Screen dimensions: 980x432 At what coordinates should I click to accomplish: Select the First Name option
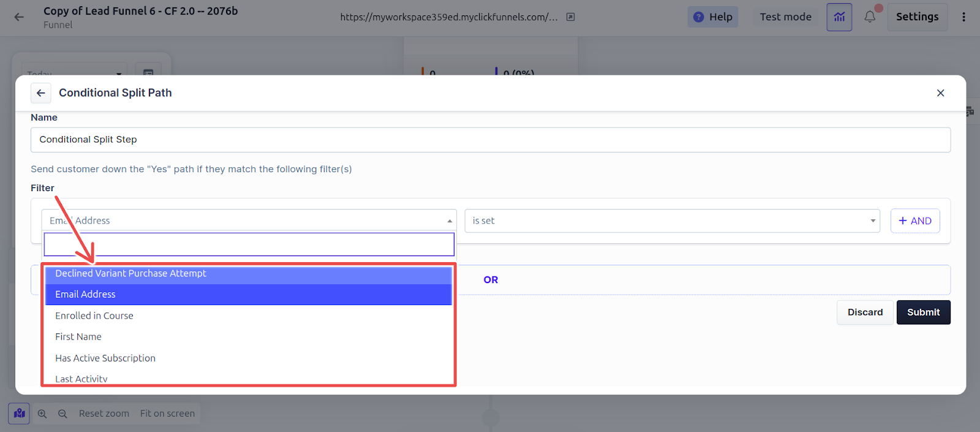[249, 336]
